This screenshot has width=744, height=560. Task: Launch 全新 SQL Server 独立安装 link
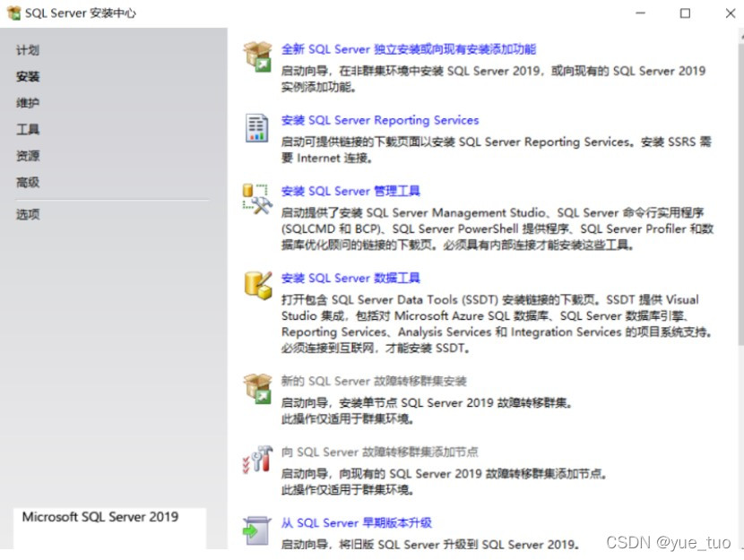409,49
